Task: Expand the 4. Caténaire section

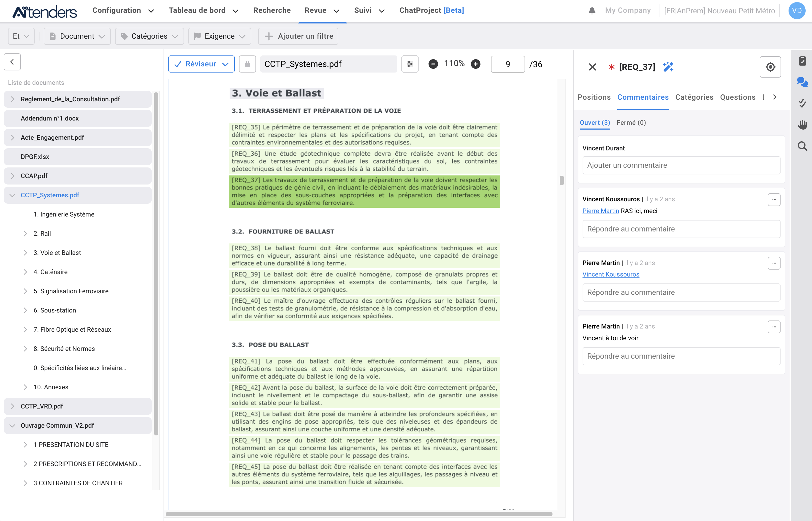Action: (25, 272)
